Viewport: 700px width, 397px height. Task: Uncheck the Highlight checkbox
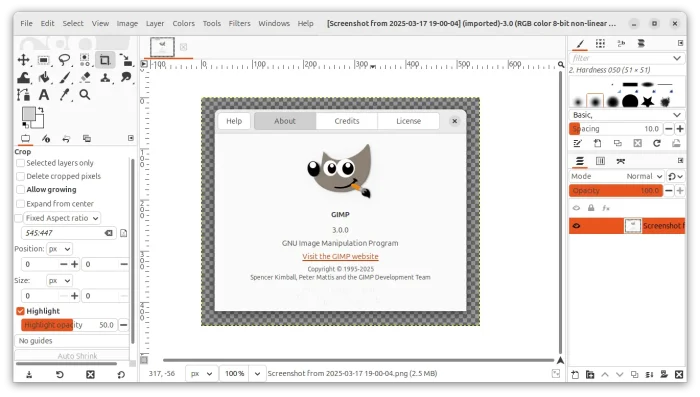[20, 311]
